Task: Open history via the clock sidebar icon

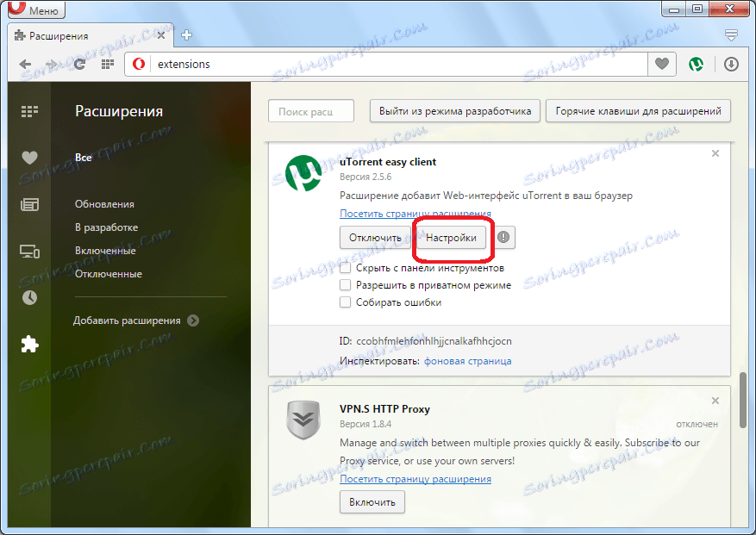Action: tap(29, 297)
